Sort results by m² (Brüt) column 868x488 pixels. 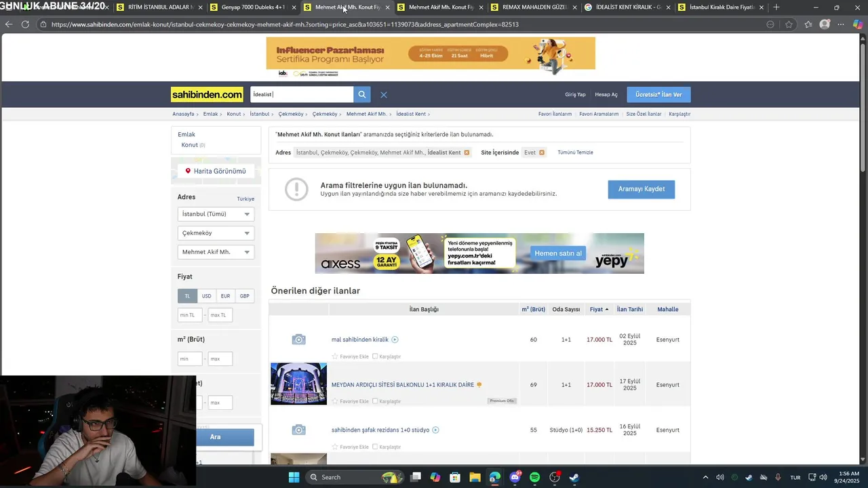533,310
